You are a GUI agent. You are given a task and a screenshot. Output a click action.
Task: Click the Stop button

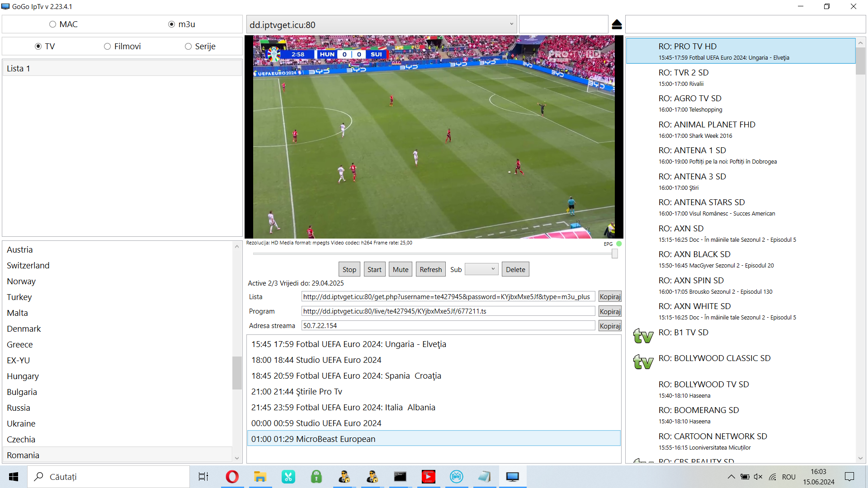tap(349, 269)
